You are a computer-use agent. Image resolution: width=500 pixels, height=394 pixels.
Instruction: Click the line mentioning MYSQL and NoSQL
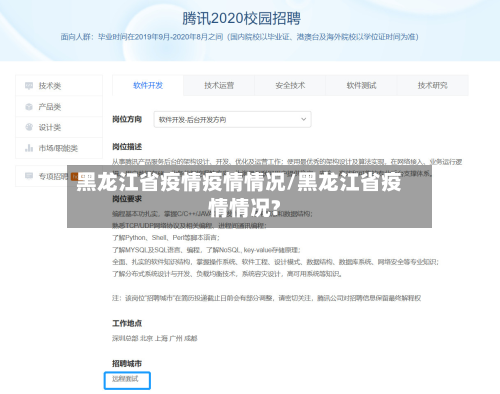[206, 250]
